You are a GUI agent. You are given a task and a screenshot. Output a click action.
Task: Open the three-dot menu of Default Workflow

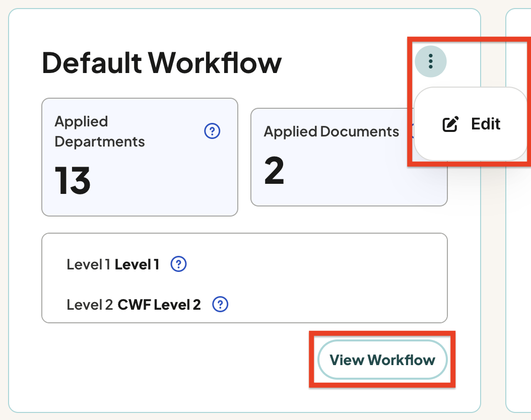click(x=430, y=61)
